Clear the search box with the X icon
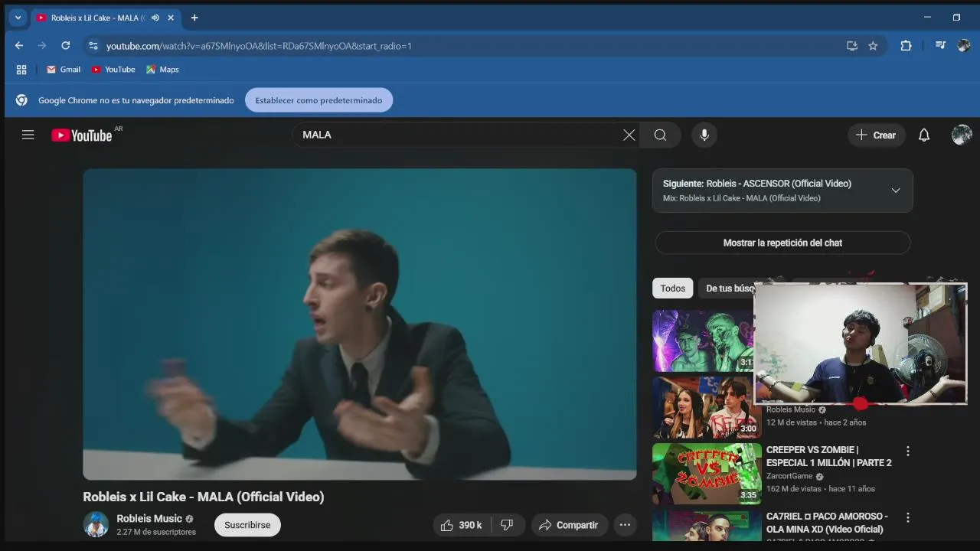The image size is (980, 551). [629, 135]
